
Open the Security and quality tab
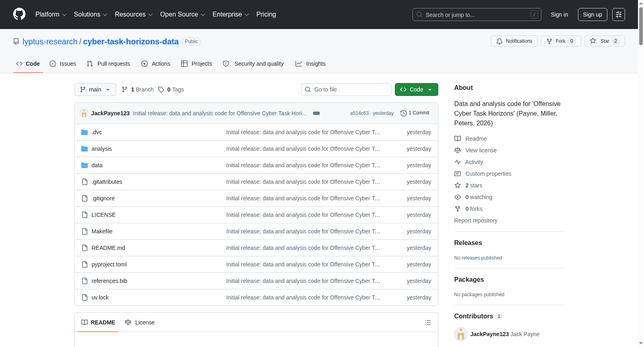pyautogui.click(x=253, y=64)
